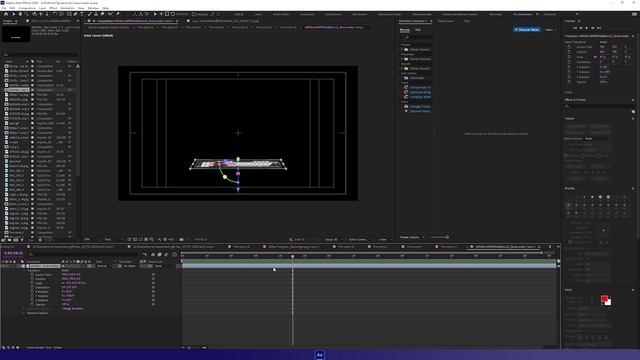Open the No Matte track matte dropdown
Screen dimensions: 640x360
coord(130,266)
